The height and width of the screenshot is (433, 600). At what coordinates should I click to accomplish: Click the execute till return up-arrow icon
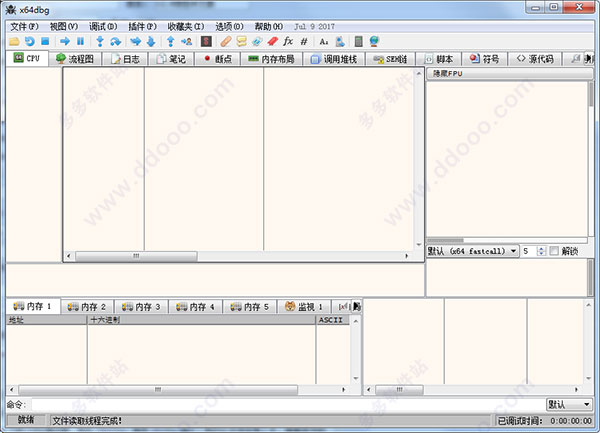pos(171,41)
